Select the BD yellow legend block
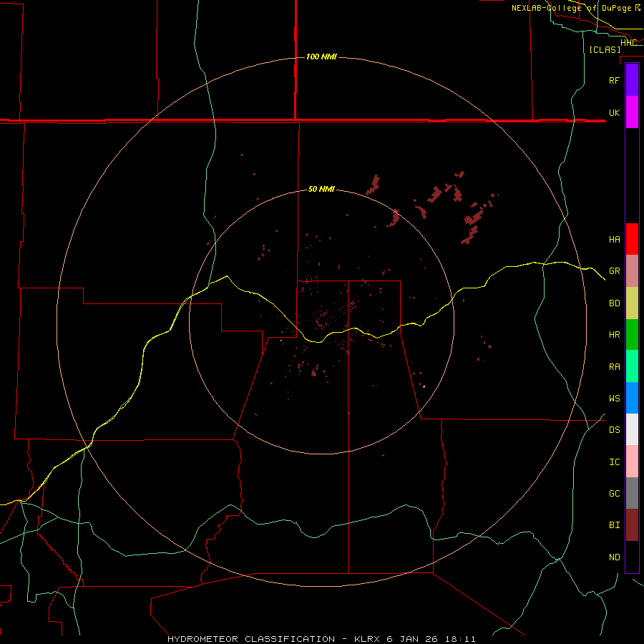644x644 pixels. click(x=632, y=303)
